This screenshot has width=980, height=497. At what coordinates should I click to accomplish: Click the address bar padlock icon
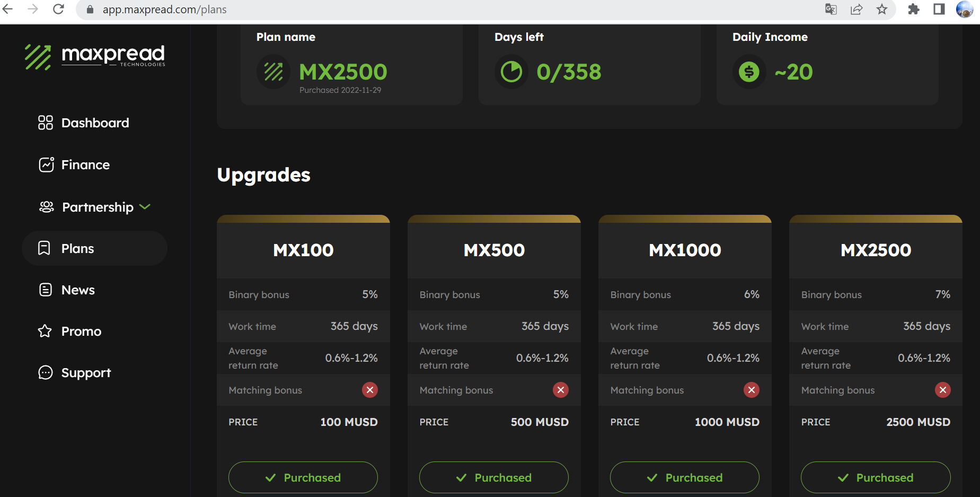point(90,10)
